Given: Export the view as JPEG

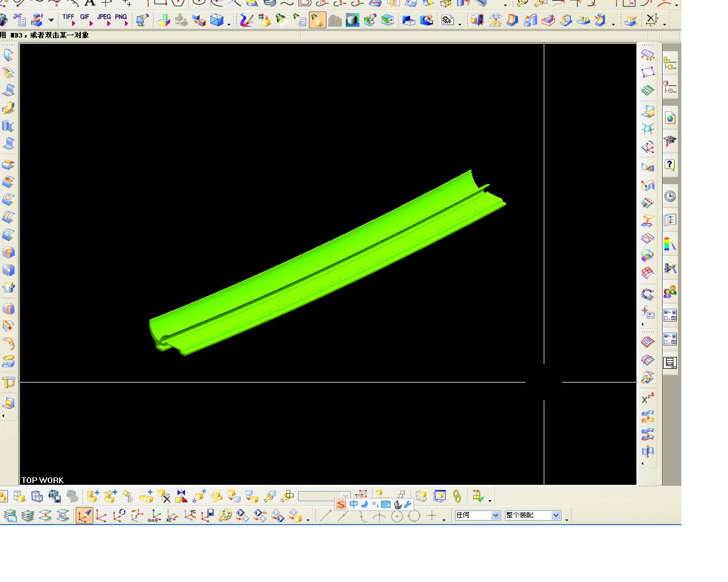Looking at the screenshot, I should [x=104, y=20].
